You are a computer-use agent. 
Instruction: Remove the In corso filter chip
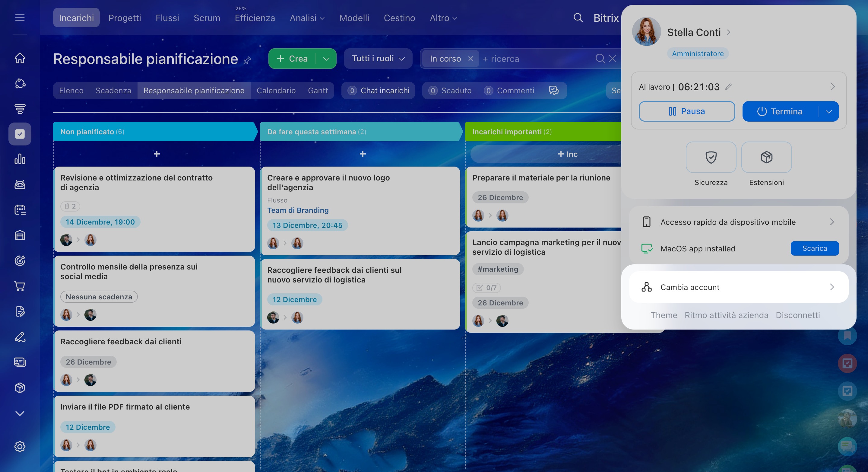pyautogui.click(x=471, y=59)
